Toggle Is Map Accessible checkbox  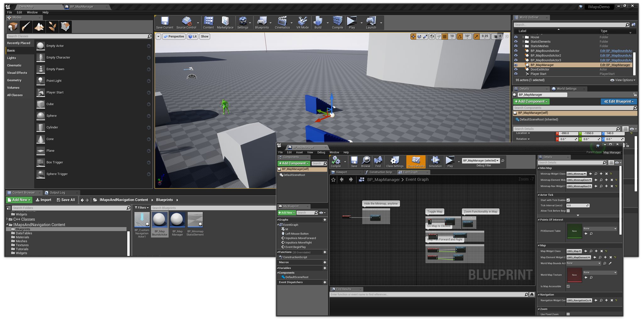568,286
